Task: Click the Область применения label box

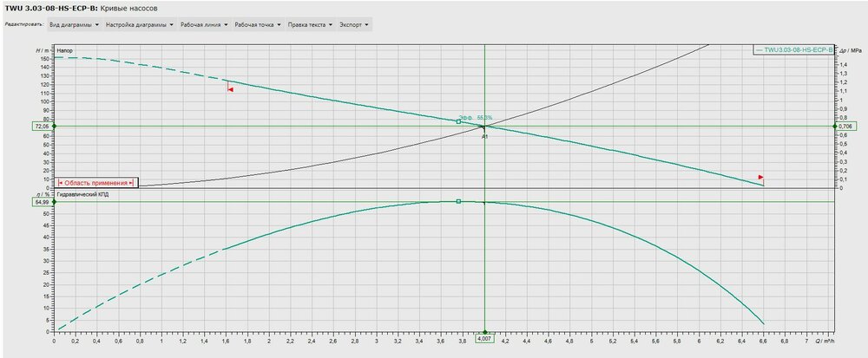Action: [x=95, y=182]
